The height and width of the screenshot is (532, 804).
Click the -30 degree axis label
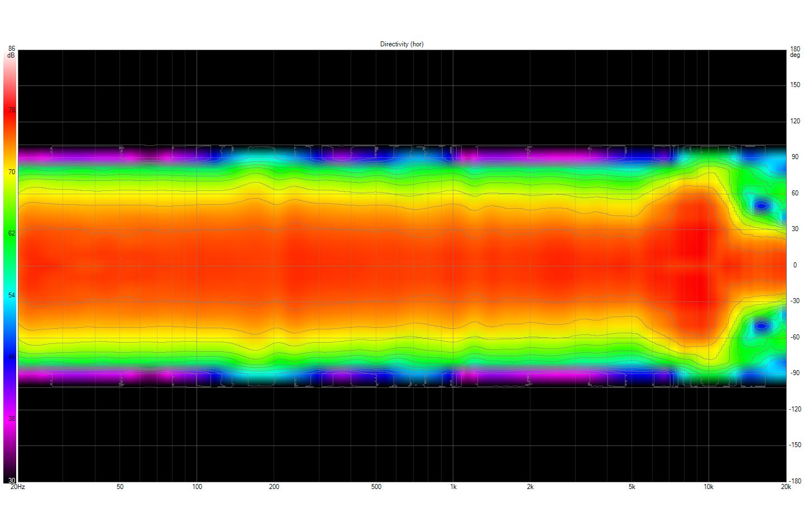click(x=794, y=301)
